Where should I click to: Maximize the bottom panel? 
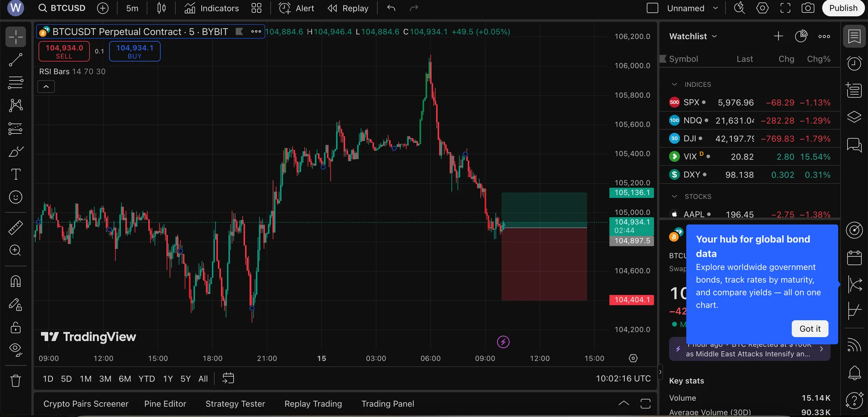click(646, 403)
